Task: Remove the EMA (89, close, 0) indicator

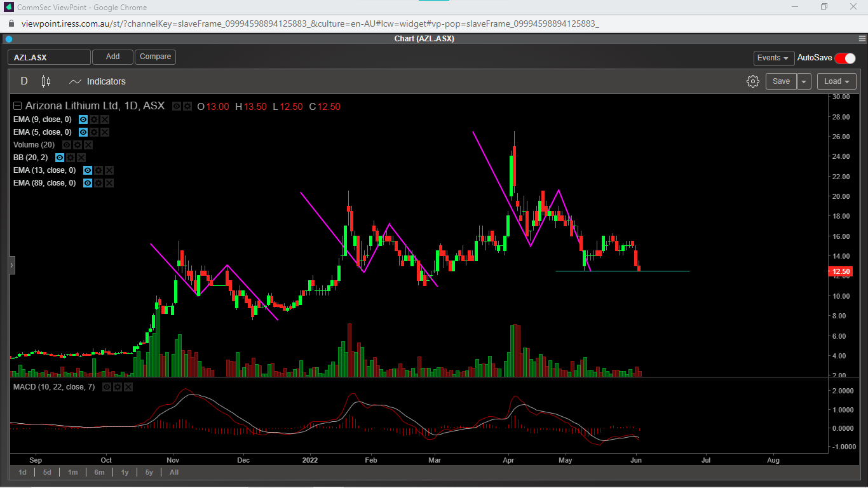Action: pyautogui.click(x=109, y=183)
